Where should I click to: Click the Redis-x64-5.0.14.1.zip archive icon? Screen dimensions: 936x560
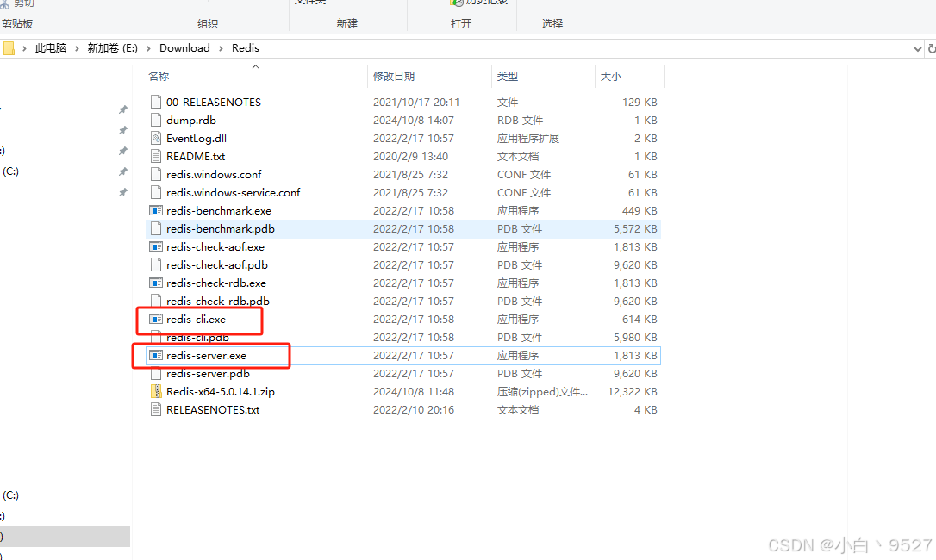click(156, 392)
